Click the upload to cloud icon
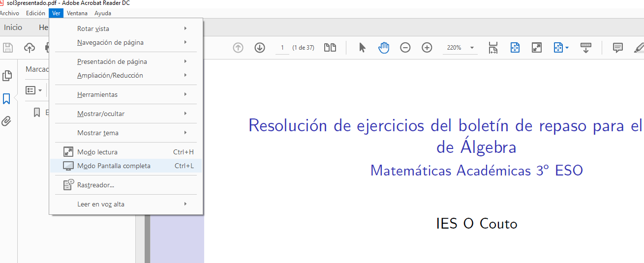This screenshot has width=644, height=263. [30, 48]
